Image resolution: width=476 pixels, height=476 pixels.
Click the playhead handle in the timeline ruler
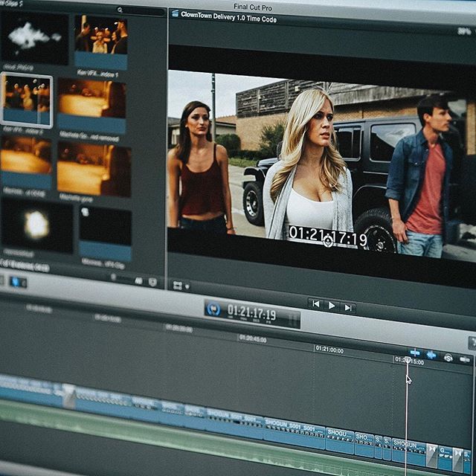(407, 360)
